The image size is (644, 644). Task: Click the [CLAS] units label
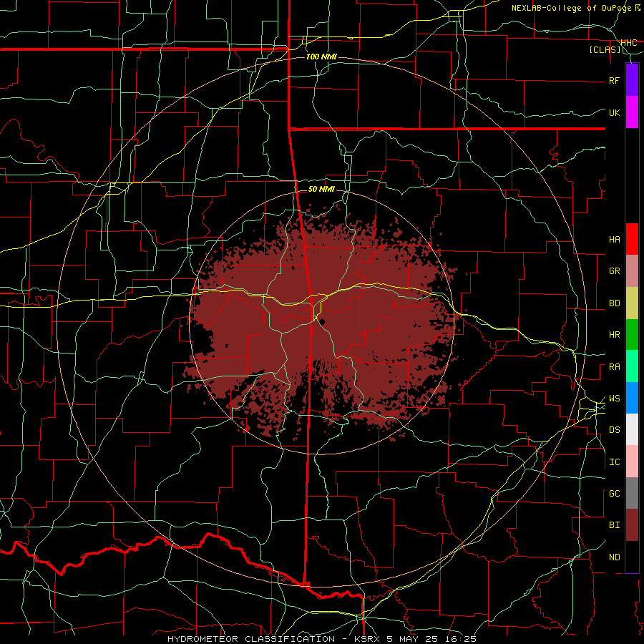605,50
